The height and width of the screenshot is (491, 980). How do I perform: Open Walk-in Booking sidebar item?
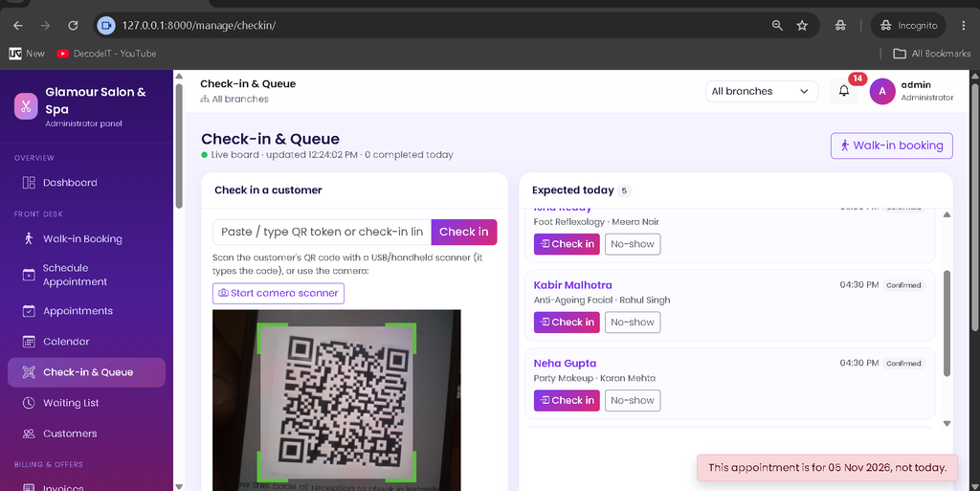(86, 238)
